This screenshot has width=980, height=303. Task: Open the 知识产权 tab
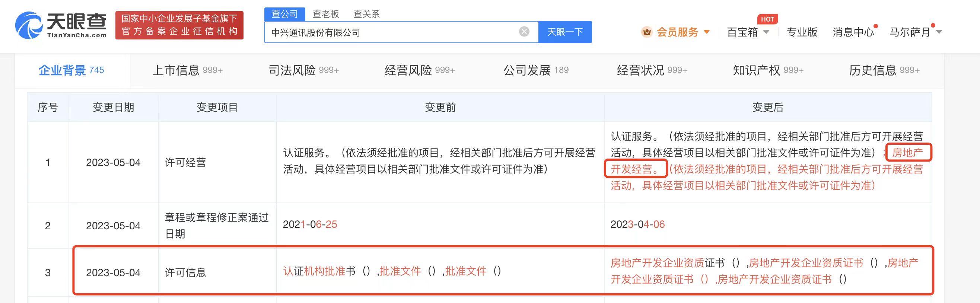tap(768, 70)
